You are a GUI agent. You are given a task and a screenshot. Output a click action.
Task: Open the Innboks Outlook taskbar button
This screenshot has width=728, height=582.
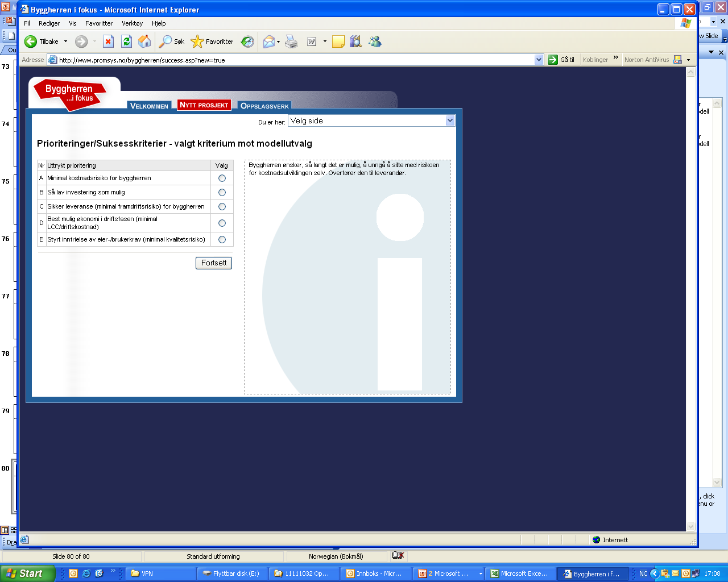coord(375,573)
